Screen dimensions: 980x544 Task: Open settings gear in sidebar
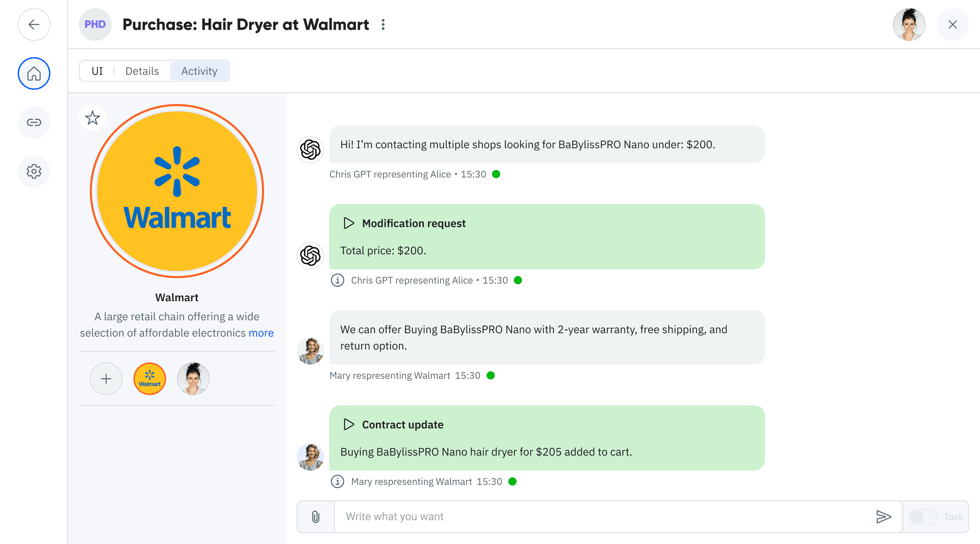(x=34, y=171)
